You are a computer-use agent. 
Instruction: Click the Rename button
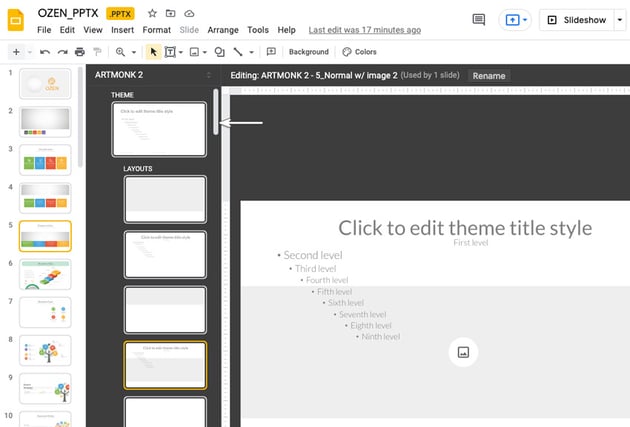coord(489,75)
